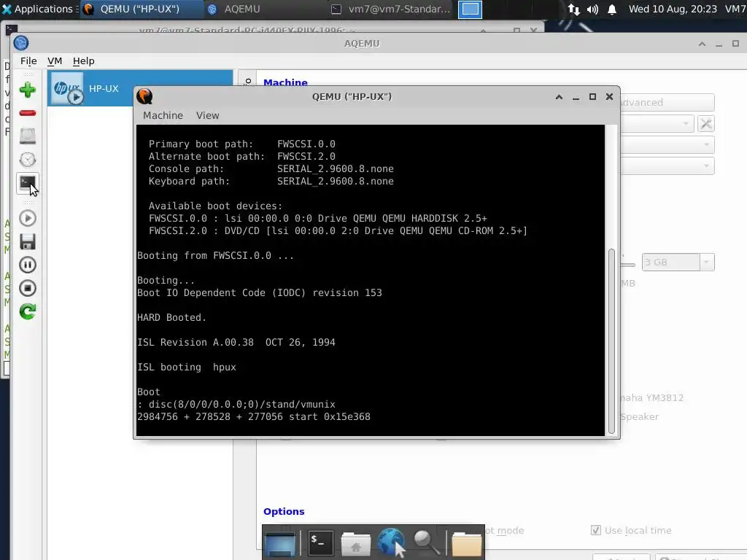Save VM state with floppy disk icon
Screen dimensions: 747x560
pyautogui.click(x=28, y=241)
